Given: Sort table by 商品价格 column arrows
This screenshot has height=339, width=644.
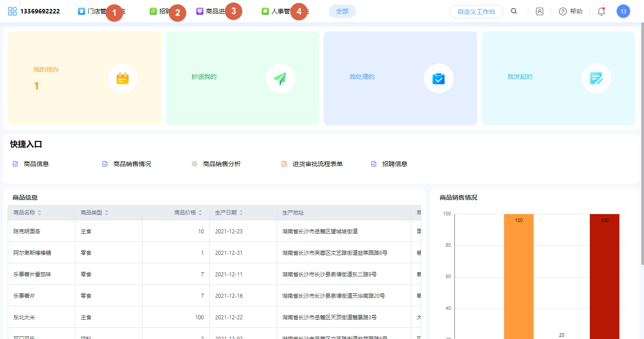Looking at the screenshot, I should coord(200,213).
